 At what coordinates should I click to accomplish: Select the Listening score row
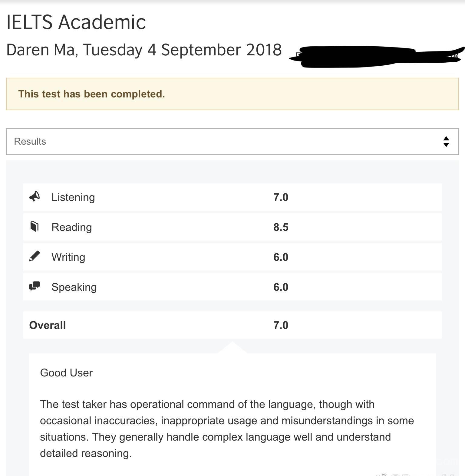click(232, 197)
